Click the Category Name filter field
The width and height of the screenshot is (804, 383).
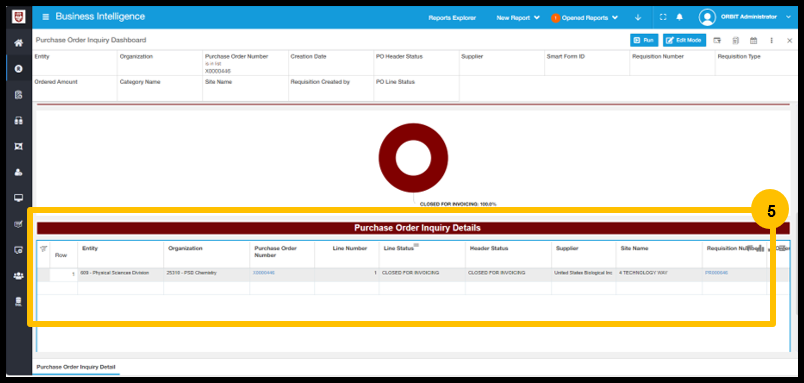click(x=160, y=89)
